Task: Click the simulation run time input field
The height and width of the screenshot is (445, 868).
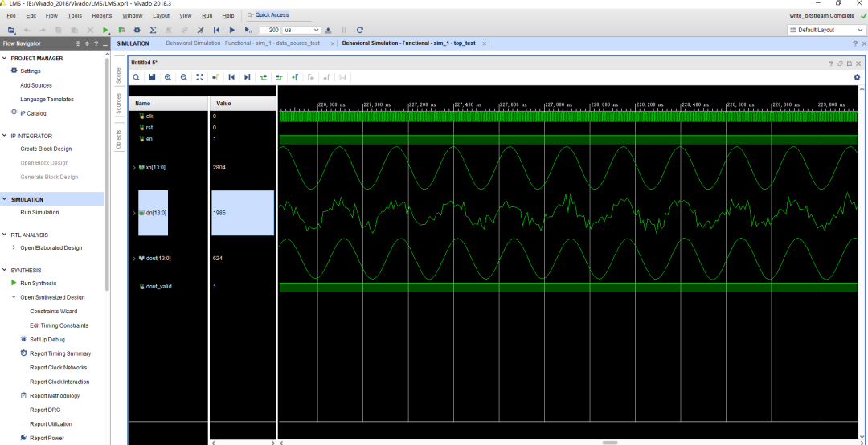Action: 269,30
